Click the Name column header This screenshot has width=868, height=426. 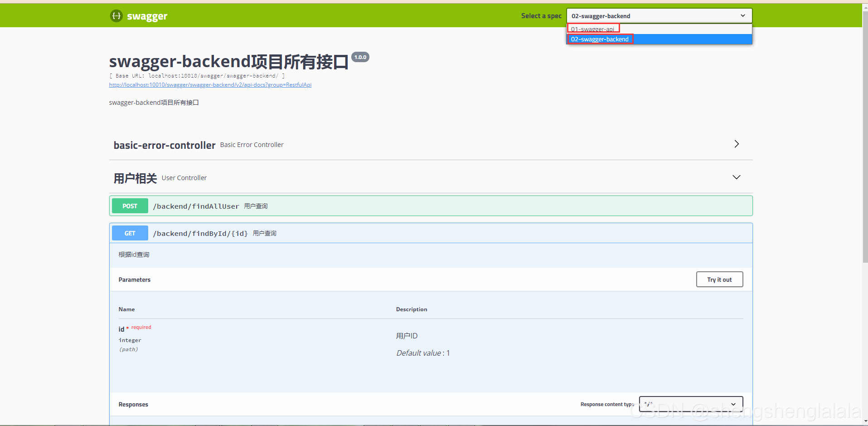(127, 309)
